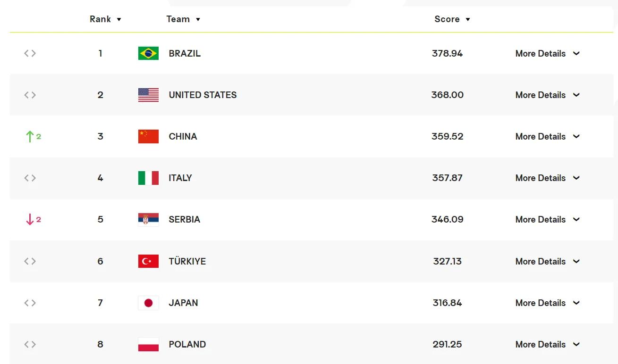Click the China flag icon
The image size is (618, 364).
[x=148, y=136]
